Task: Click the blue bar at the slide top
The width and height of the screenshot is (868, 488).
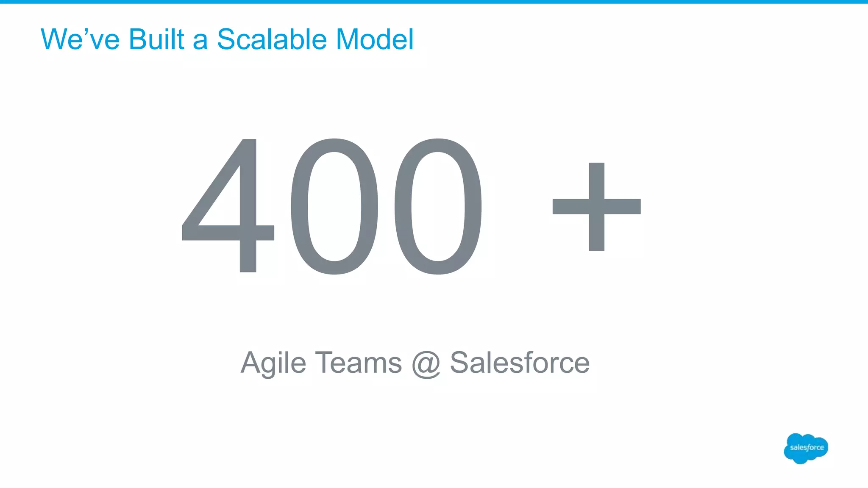Action: (434, 2)
